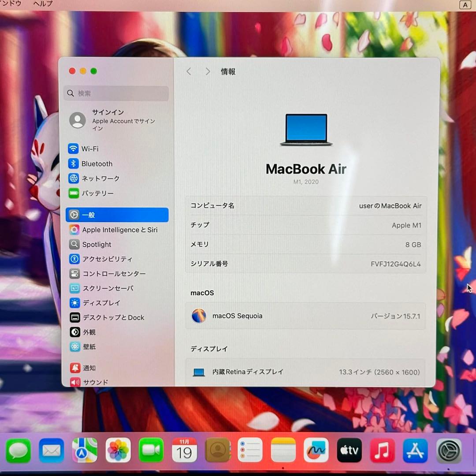
Task: Open the ヘルプ menu
Action: 41,4
